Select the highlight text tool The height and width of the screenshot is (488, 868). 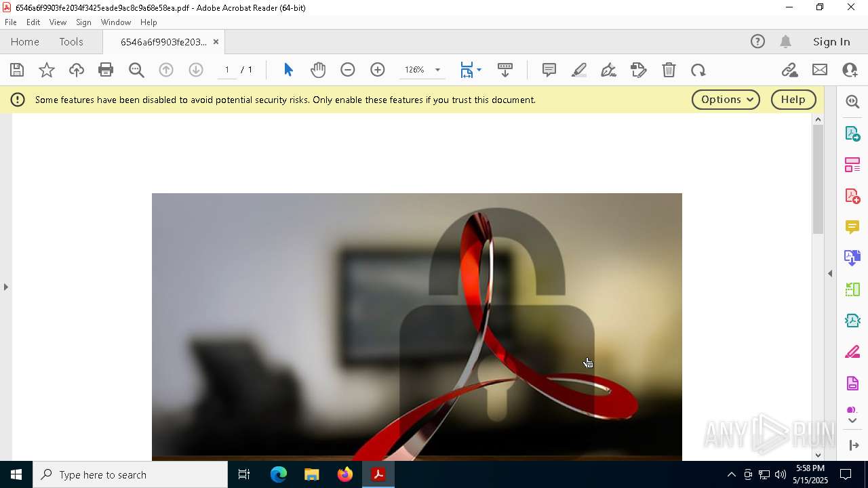(x=579, y=70)
